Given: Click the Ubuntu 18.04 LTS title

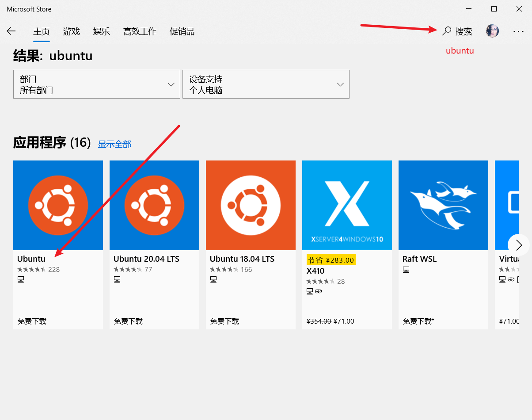Looking at the screenshot, I should coord(242,259).
